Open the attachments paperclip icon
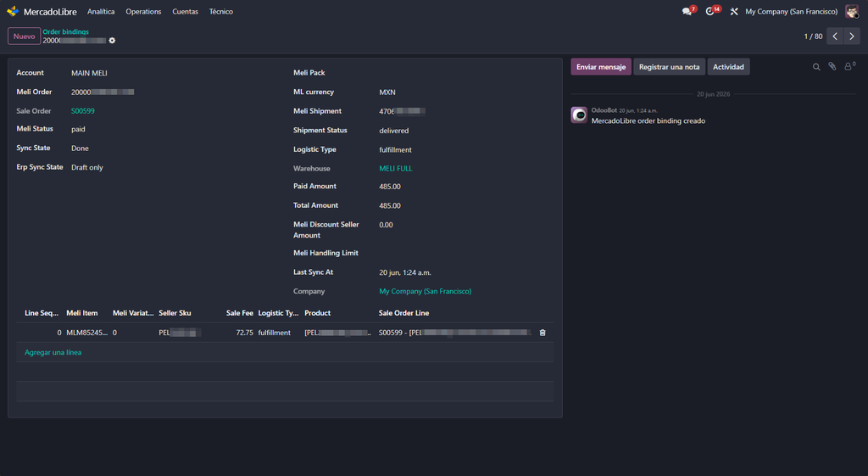The width and height of the screenshot is (868, 476). coord(832,66)
